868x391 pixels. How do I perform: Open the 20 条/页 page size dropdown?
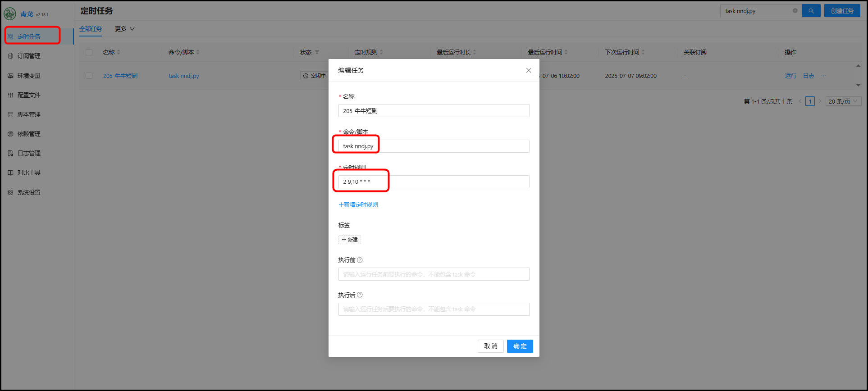pyautogui.click(x=843, y=101)
